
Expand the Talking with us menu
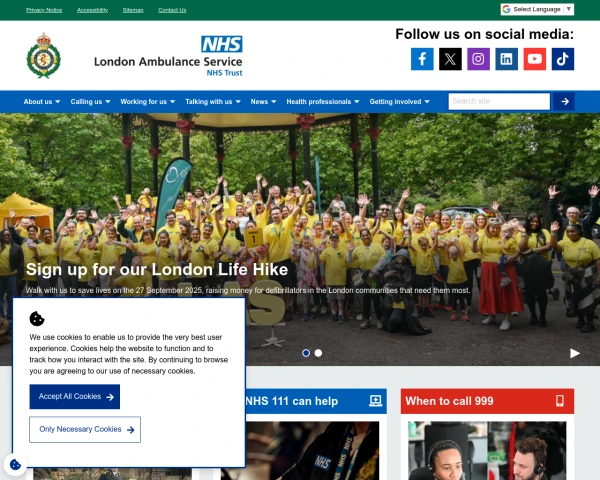click(213, 101)
